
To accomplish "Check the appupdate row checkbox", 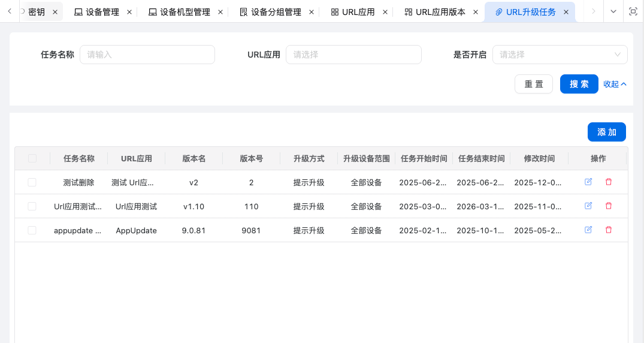I will click(x=32, y=230).
